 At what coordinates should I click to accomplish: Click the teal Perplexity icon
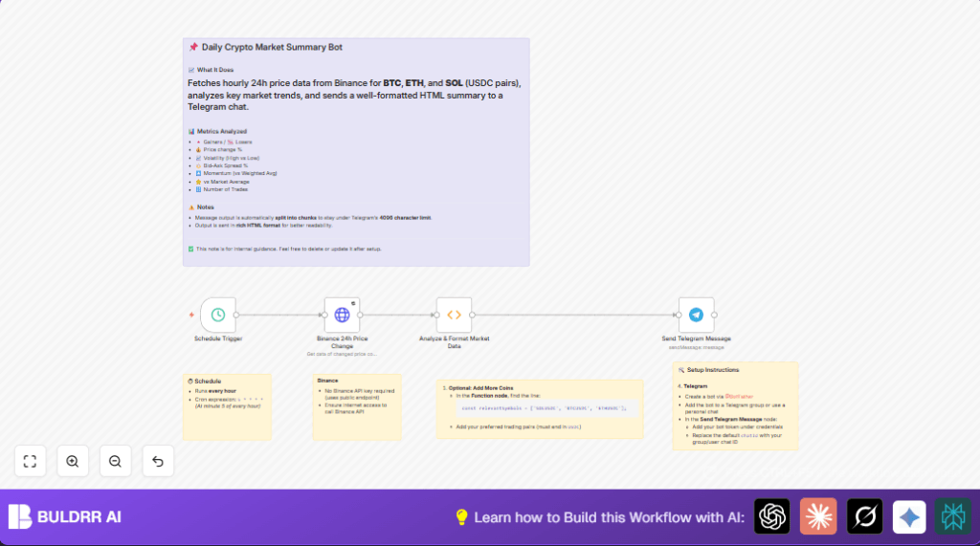coord(953,516)
